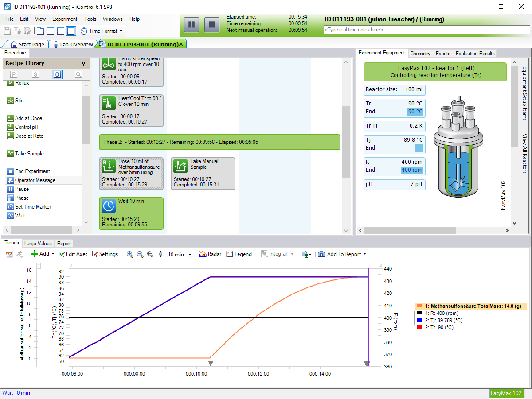
Task: Select the Methansulfonsäure.TotalMass legend entry
Action: pyautogui.click(x=471, y=306)
